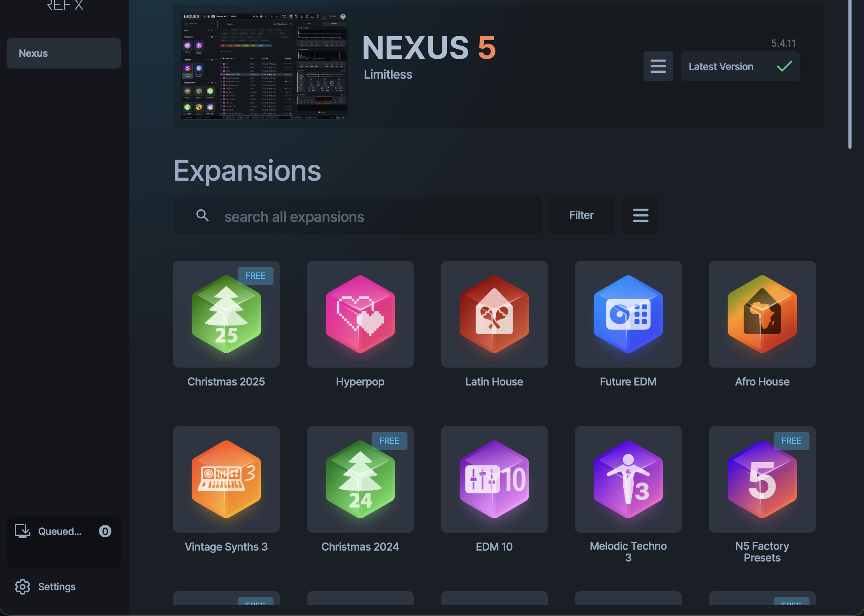
Task: Open the hamburger menu beside Latest Version
Action: pos(658,66)
